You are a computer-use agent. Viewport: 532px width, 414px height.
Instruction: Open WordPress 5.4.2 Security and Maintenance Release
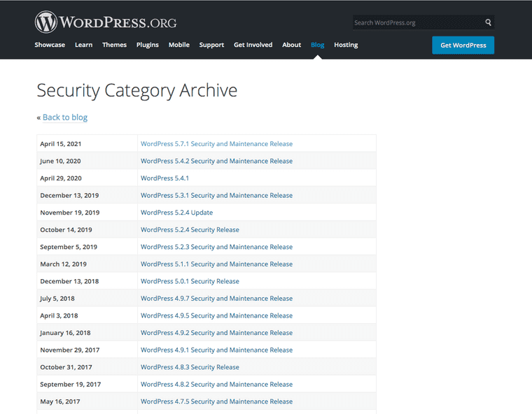(x=216, y=161)
